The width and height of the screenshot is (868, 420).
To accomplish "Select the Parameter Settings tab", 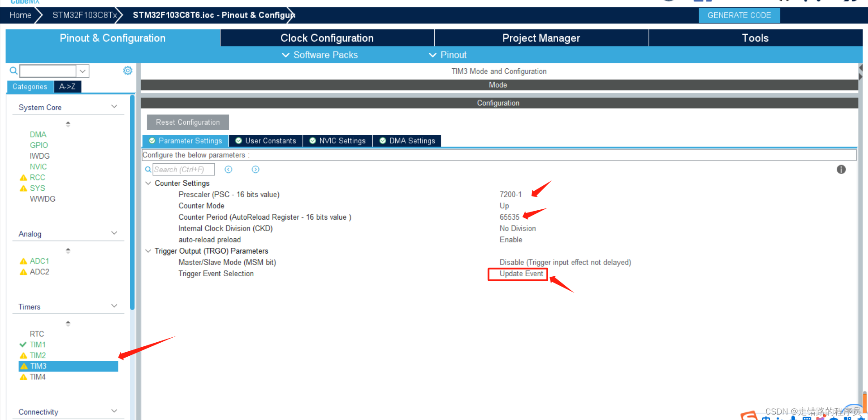I will (x=185, y=141).
